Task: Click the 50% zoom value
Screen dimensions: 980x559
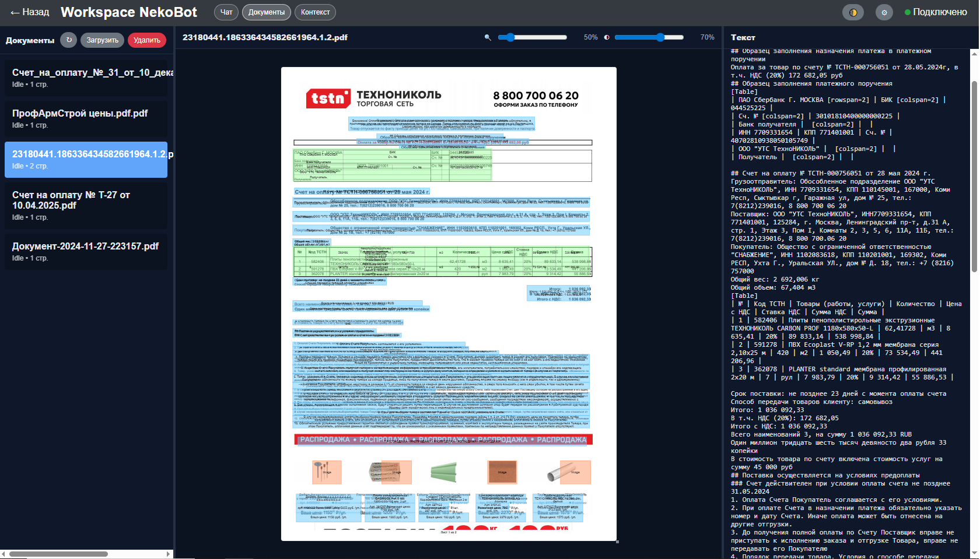Action: coord(590,37)
